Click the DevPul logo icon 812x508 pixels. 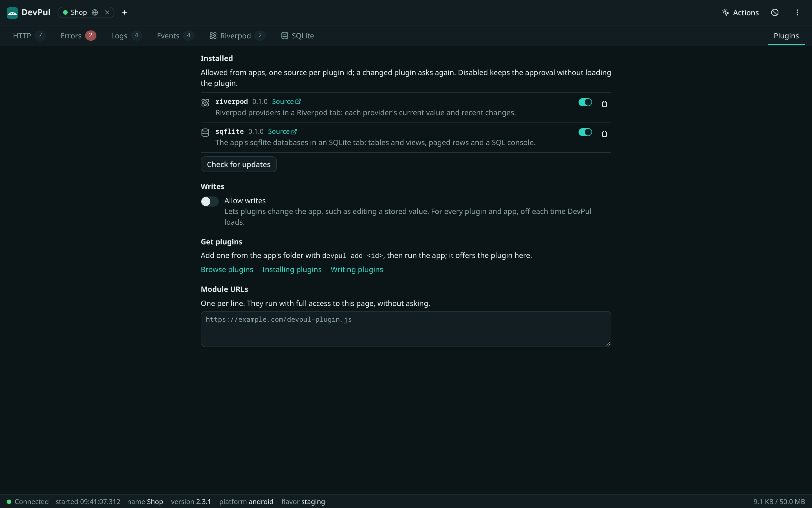12,12
